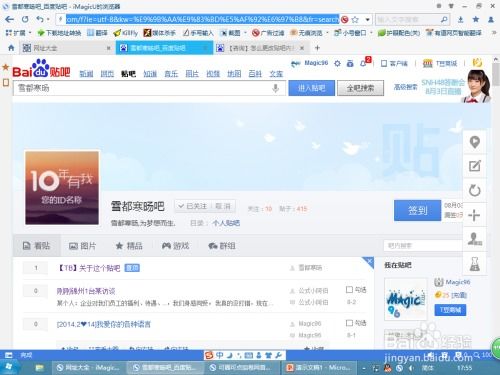The image size is (500, 375).
Task: Click the magnifier icon in browser search box
Action: pyautogui.click(x=444, y=20)
